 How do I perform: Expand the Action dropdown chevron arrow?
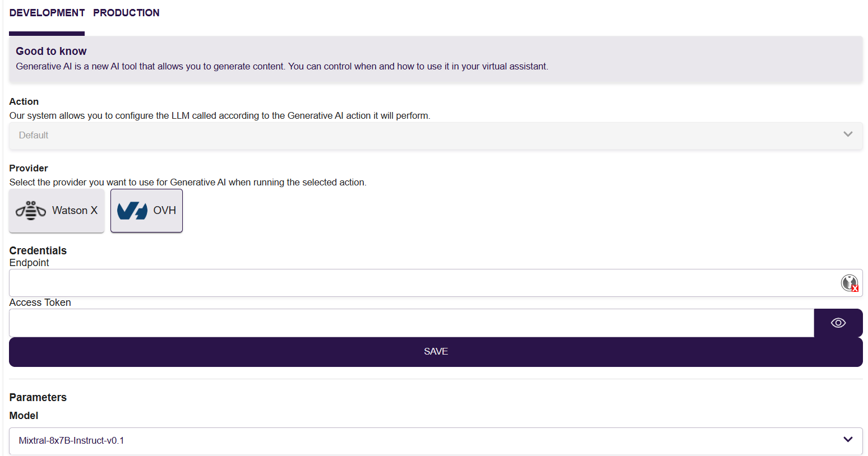click(848, 134)
